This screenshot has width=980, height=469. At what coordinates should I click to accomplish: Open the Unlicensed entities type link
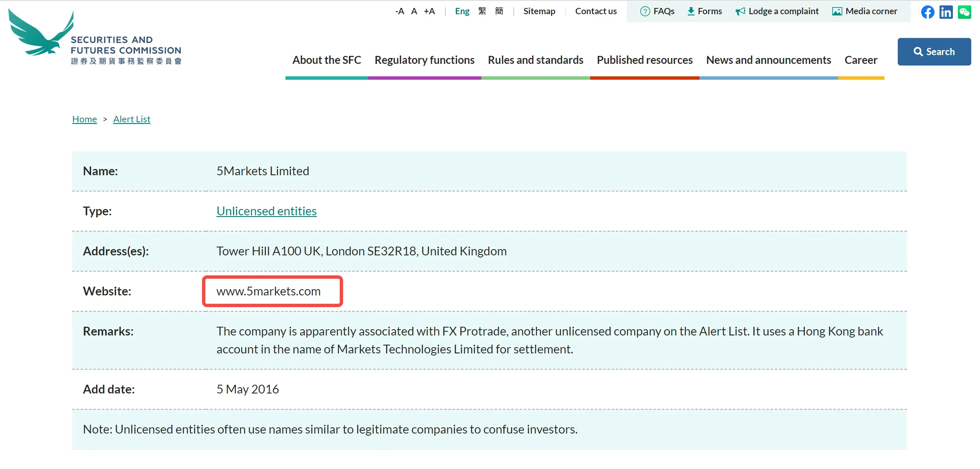[x=266, y=211]
